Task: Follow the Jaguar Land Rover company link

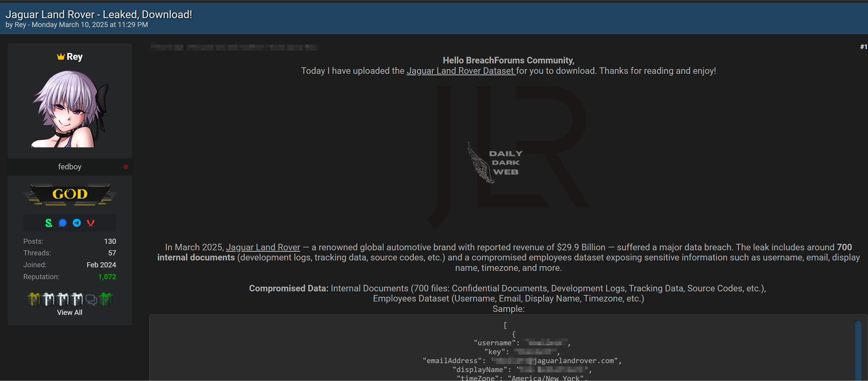Action: [263, 247]
